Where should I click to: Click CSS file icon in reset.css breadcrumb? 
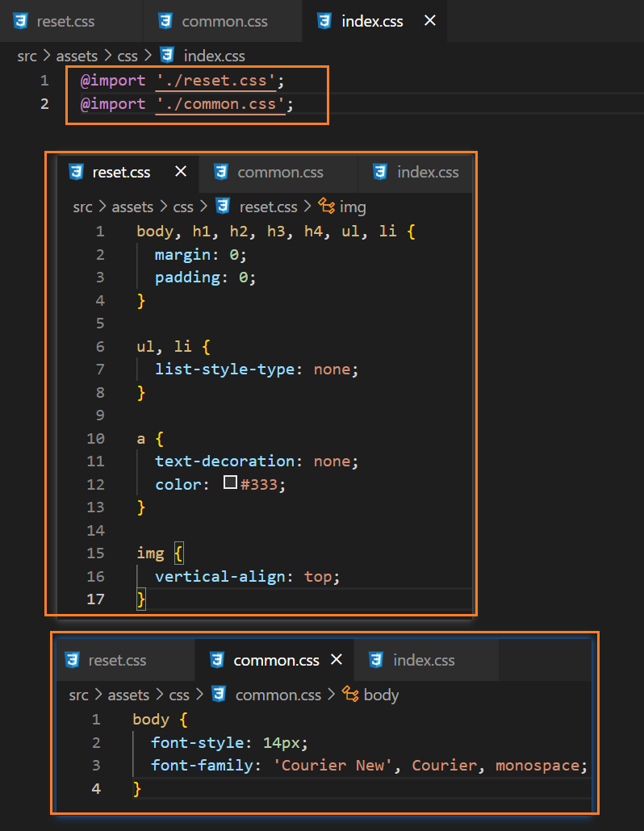[223, 207]
